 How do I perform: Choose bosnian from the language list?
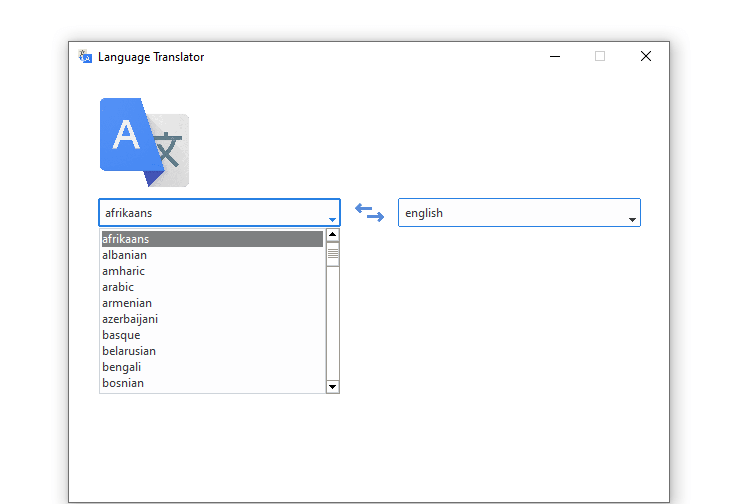tap(123, 383)
